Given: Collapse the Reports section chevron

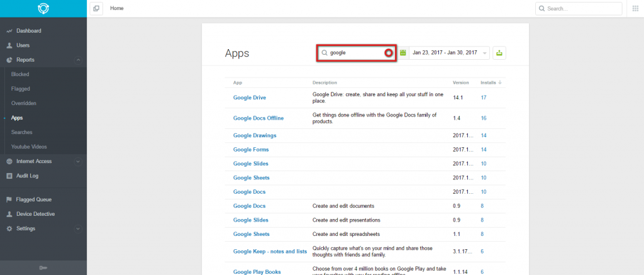Looking at the screenshot, I should (78, 60).
